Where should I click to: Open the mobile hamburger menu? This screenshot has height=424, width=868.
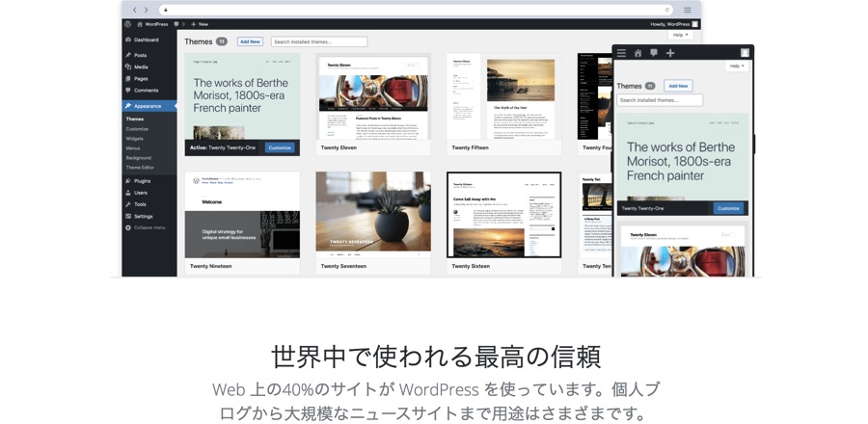pos(622,53)
